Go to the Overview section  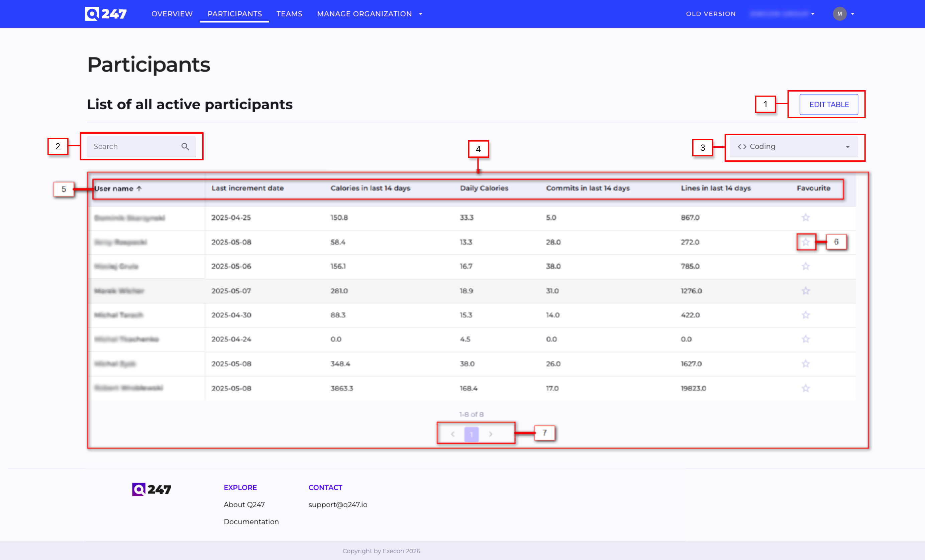[172, 13]
